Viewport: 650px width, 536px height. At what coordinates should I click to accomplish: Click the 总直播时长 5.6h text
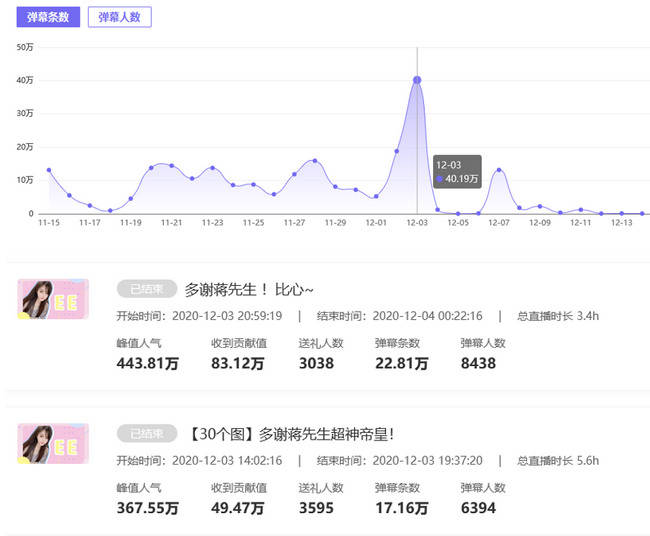coord(558,461)
